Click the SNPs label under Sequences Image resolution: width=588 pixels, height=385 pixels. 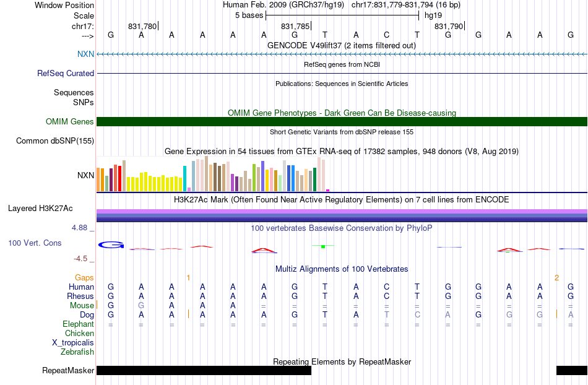(84, 102)
